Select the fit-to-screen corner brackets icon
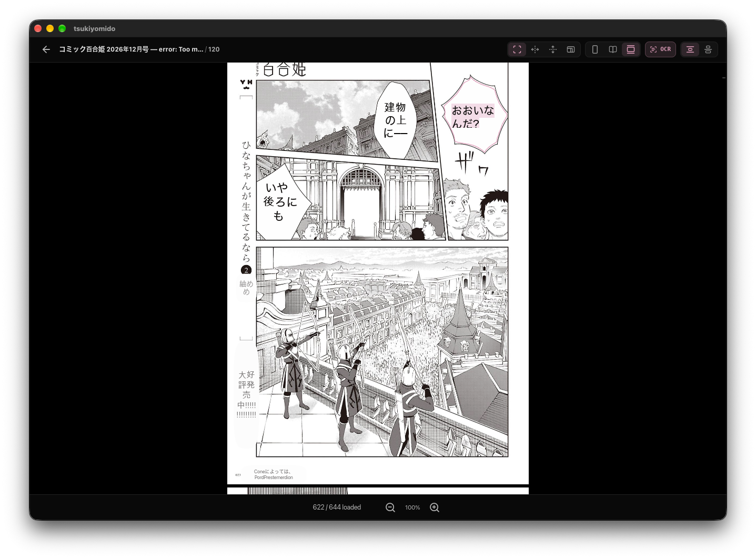Image resolution: width=756 pixels, height=559 pixels. 517,49
